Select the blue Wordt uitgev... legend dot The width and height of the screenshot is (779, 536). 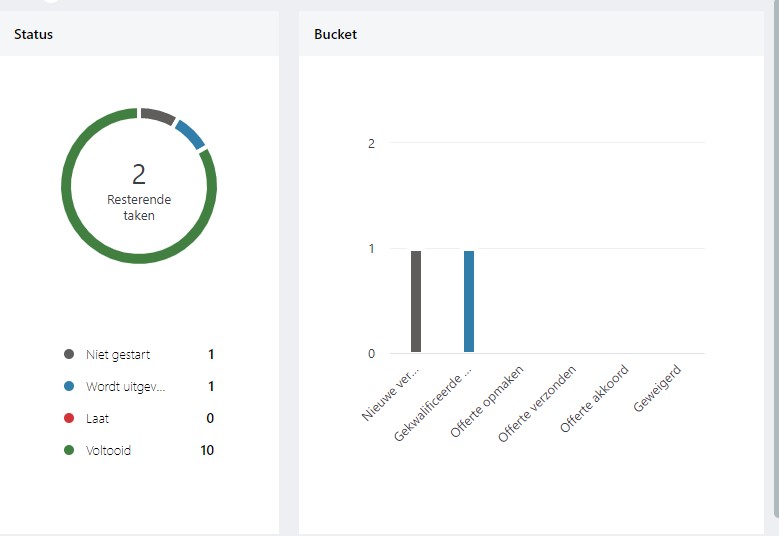pos(69,386)
